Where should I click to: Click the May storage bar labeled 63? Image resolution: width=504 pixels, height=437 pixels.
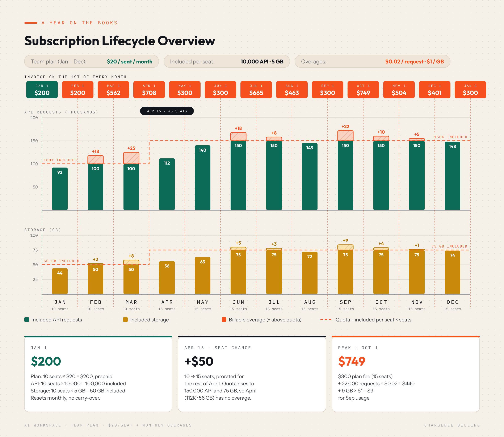point(202,276)
